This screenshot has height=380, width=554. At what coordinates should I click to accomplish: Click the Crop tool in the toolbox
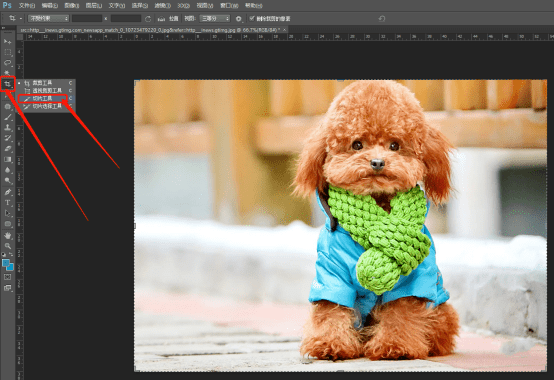pos(7,84)
